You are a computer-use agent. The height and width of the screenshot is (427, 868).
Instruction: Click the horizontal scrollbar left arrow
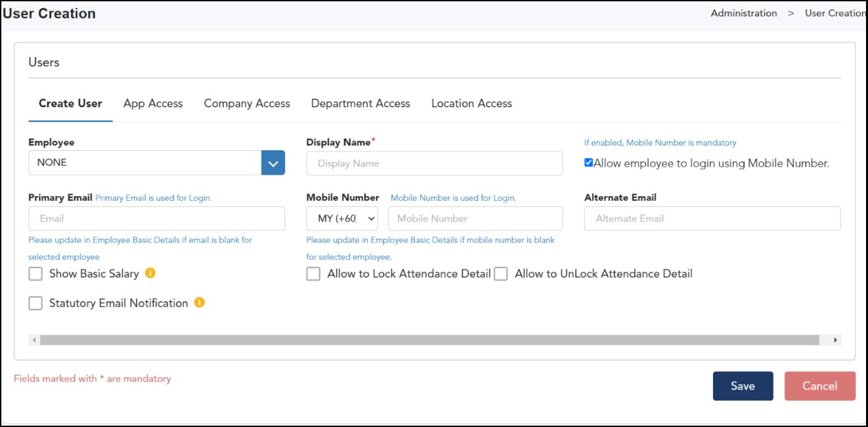click(34, 340)
